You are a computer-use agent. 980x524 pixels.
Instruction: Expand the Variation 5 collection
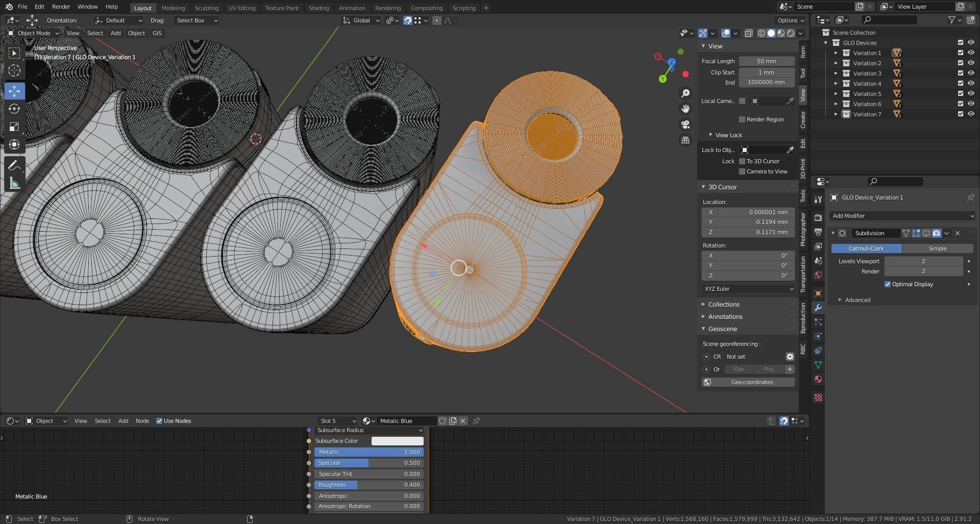836,94
